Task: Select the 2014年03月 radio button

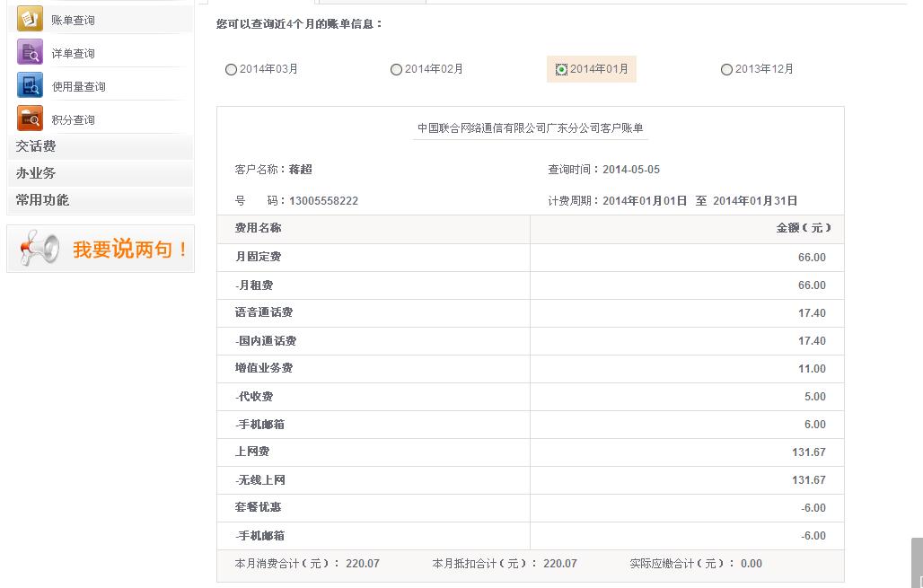Action: [232, 70]
